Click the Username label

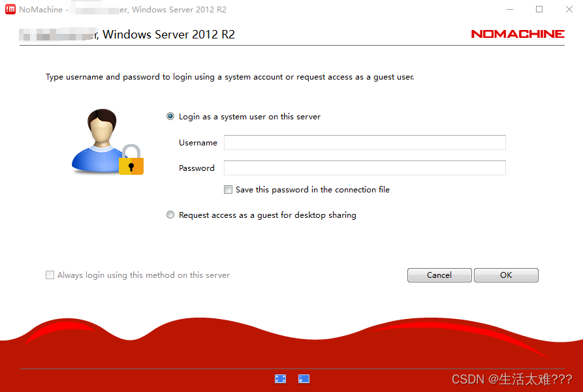pyautogui.click(x=198, y=143)
